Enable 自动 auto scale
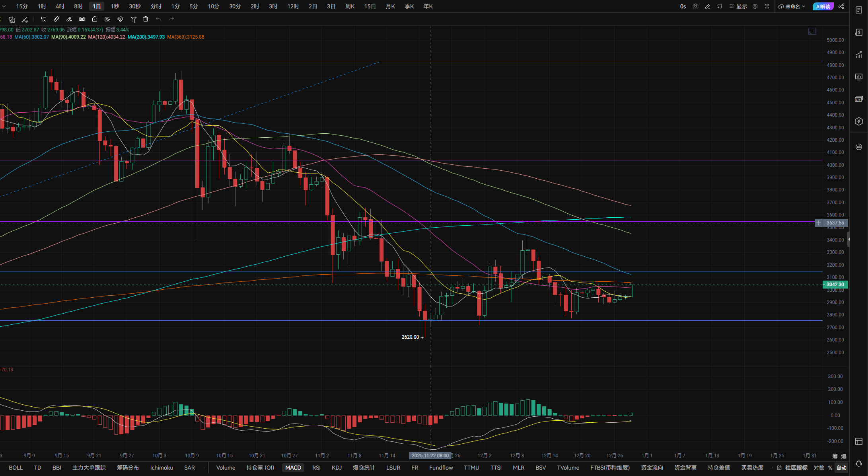The height and width of the screenshot is (476, 868). [x=841, y=468]
